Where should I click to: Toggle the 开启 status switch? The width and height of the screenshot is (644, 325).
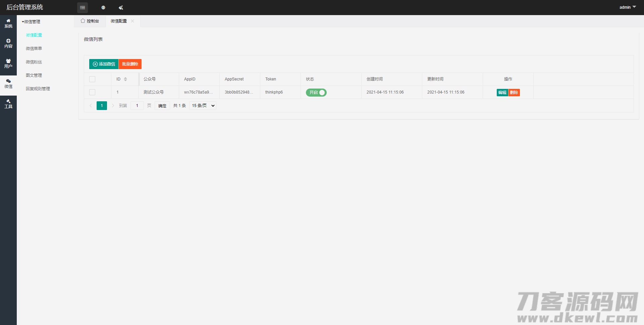(x=316, y=92)
